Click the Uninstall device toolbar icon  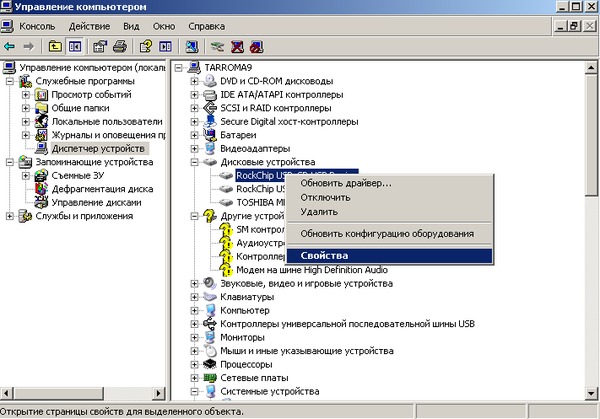click(x=238, y=46)
